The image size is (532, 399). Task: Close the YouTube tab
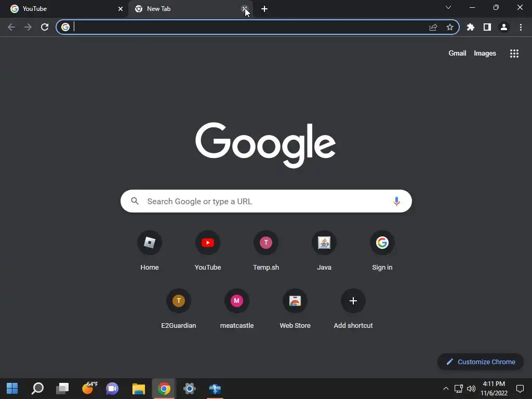(121, 9)
